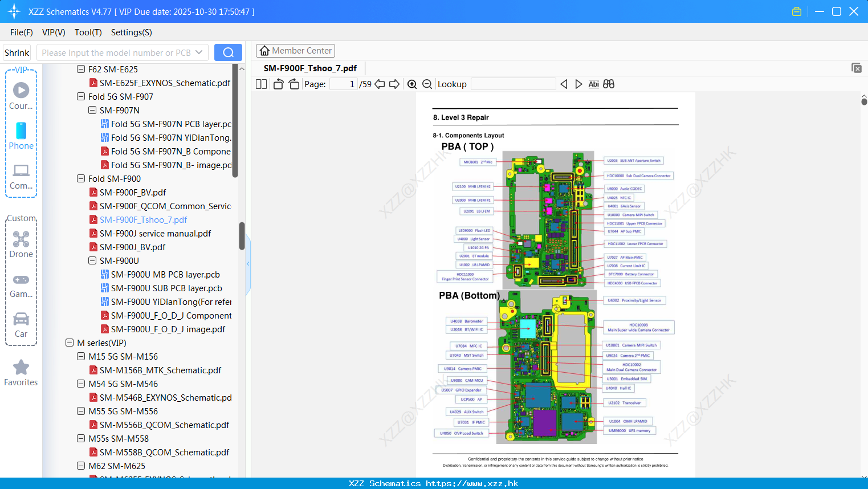Image resolution: width=868 pixels, height=489 pixels.
Task: Go to previous page arrow
Action: (x=380, y=84)
